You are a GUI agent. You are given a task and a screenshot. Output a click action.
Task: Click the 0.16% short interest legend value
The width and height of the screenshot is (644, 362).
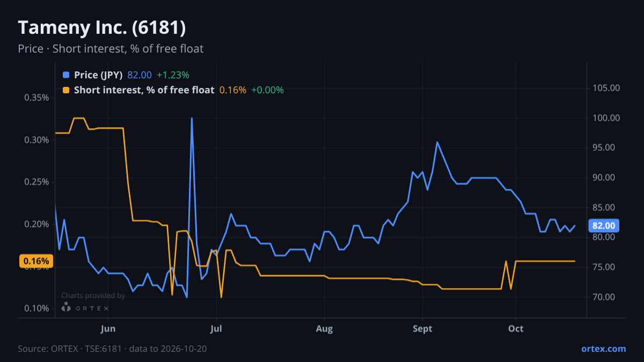(x=233, y=90)
